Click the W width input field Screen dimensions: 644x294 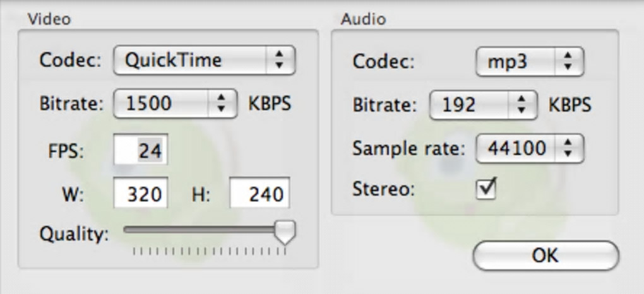click(141, 194)
